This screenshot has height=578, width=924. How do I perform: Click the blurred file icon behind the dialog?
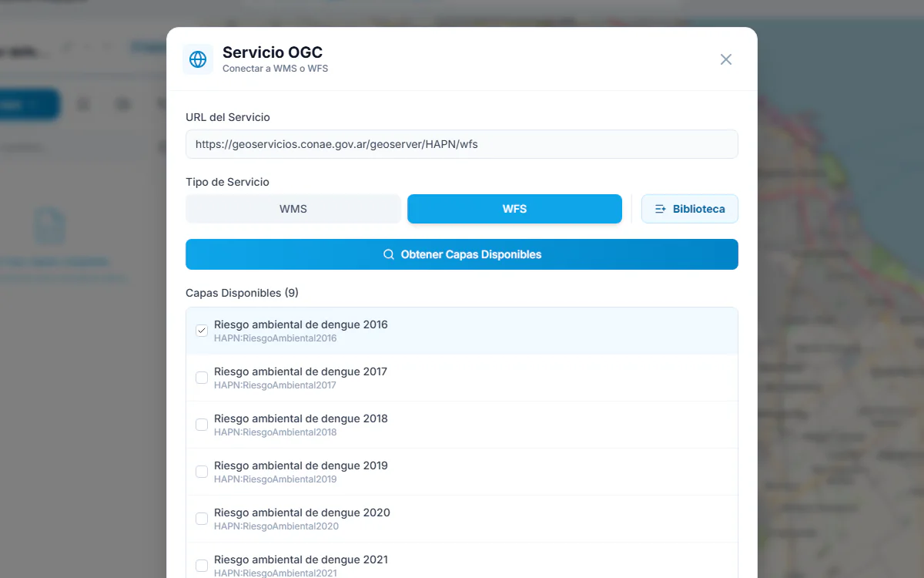coord(50,226)
